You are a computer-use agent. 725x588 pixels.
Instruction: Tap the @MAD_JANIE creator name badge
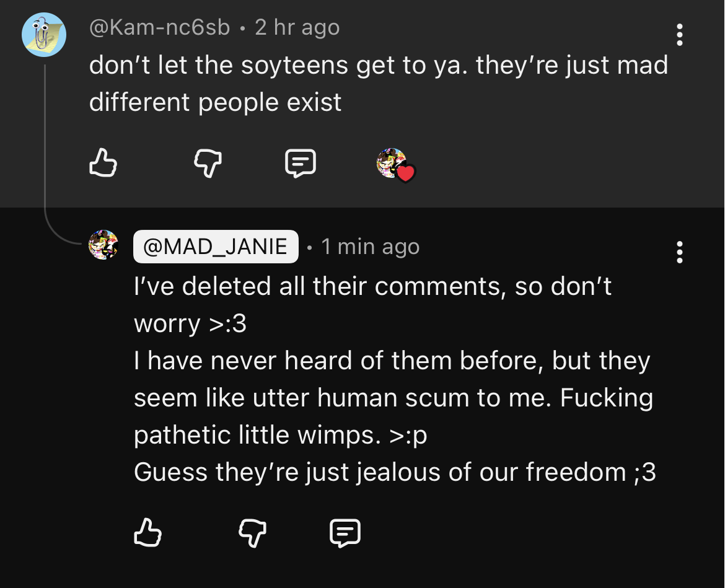tap(216, 247)
